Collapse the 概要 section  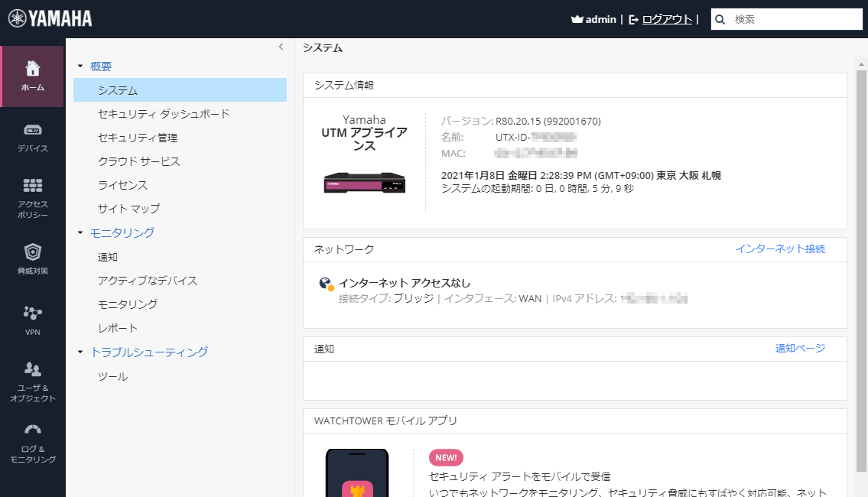coord(79,67)
